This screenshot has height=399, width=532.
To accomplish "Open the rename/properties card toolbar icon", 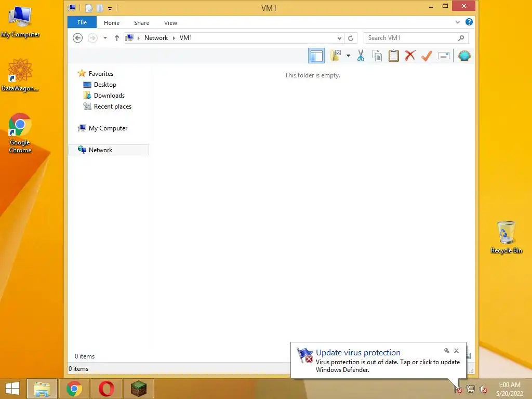I will point(444,56).
